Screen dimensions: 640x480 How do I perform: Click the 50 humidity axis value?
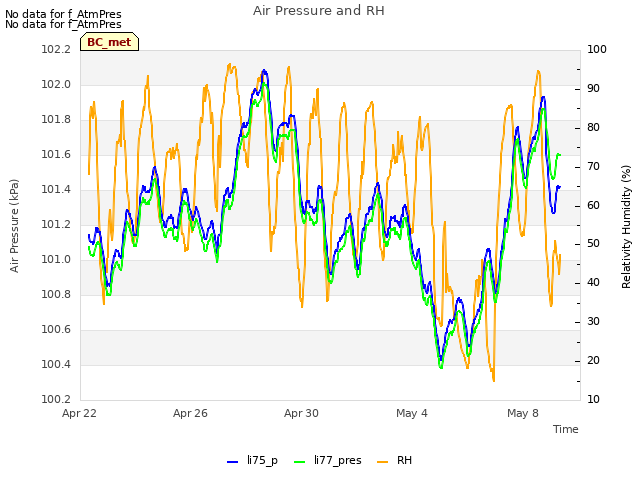(x=593, y=244)
